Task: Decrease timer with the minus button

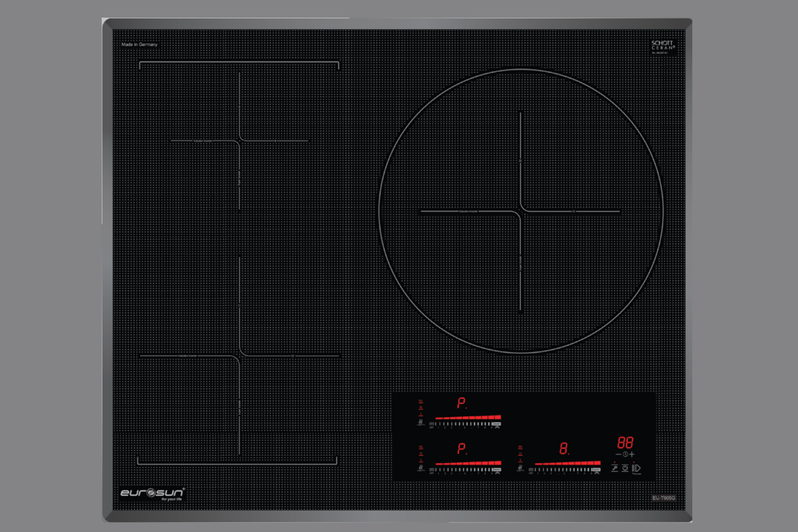Action: coord(618,455)
